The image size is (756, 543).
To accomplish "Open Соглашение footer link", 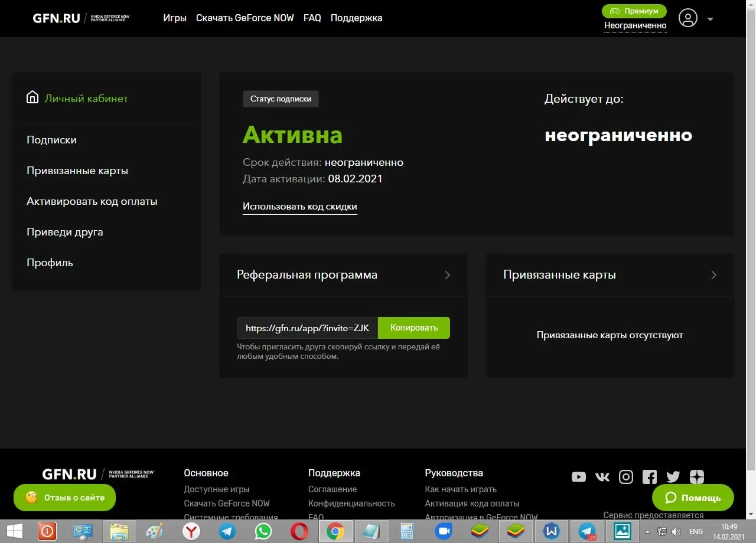I will click(333, 489).
